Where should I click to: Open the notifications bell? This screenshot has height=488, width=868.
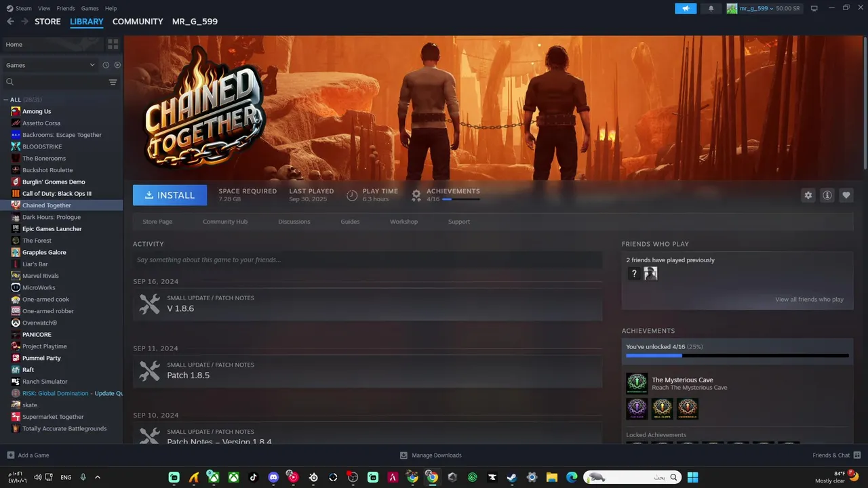[x=711, y=8]
